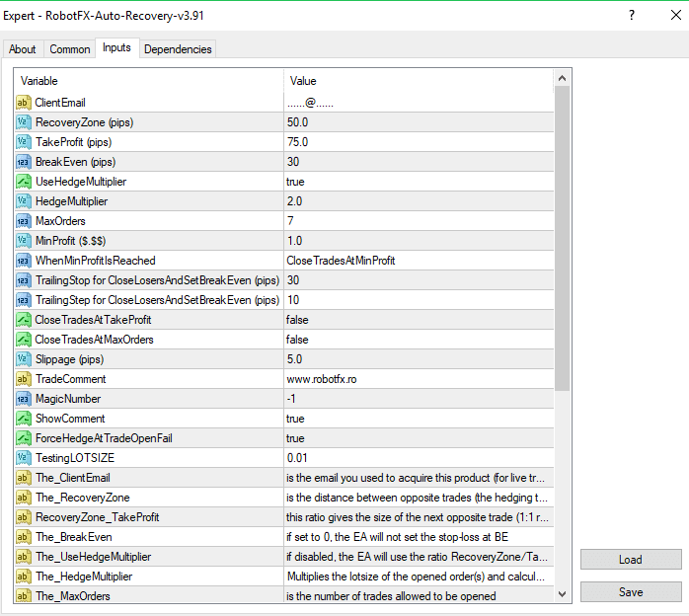The image size is (689, 616).
Task: Edit Slippage value 5.0
Action: point(419,359)
